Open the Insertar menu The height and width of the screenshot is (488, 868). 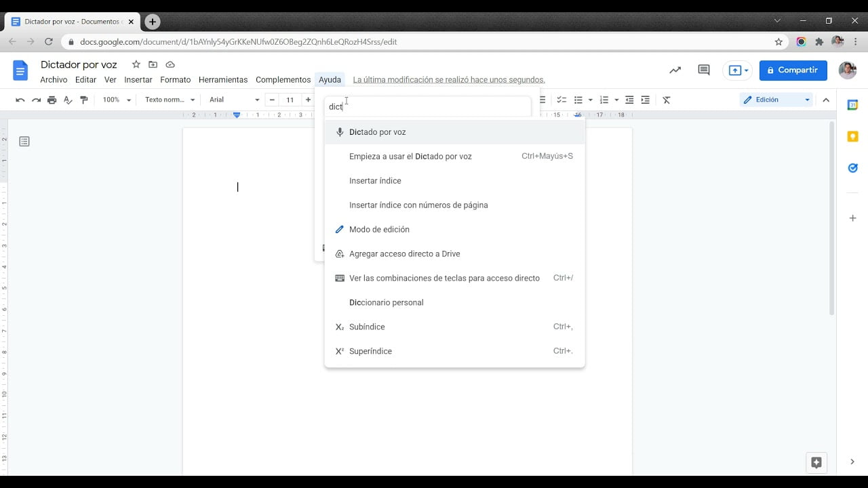138,80
